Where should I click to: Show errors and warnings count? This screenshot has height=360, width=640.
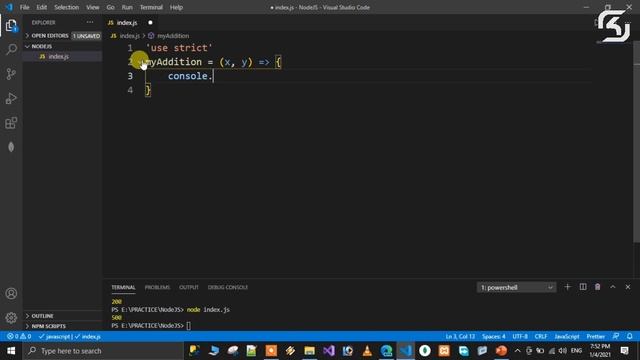pos(19,336)
